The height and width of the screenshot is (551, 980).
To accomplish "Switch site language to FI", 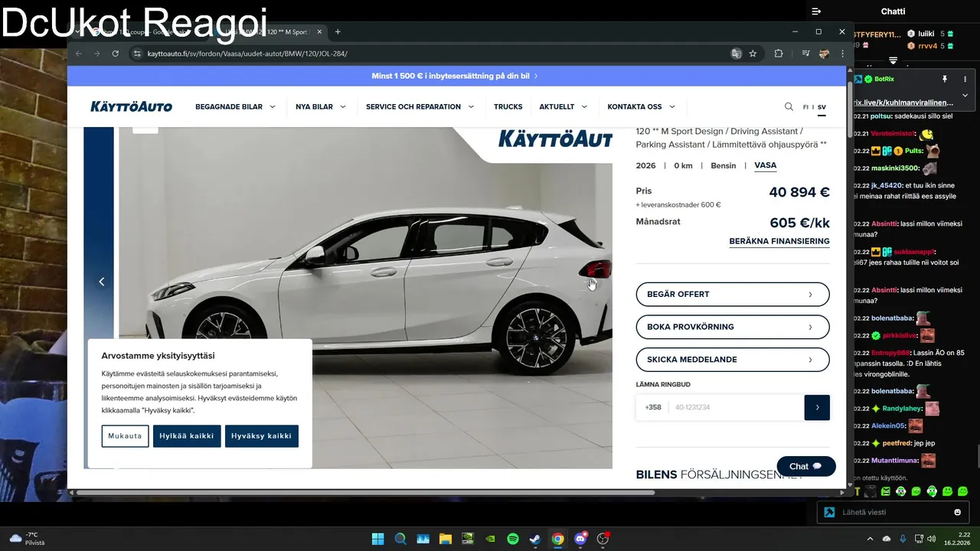I will (805, 107).
